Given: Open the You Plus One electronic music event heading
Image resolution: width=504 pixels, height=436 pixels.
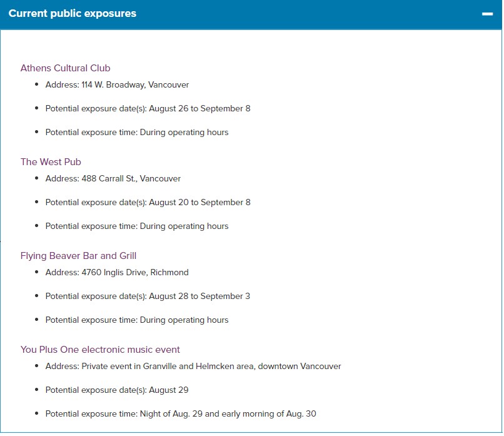Looking at the screenshot, I should (100, 350).
